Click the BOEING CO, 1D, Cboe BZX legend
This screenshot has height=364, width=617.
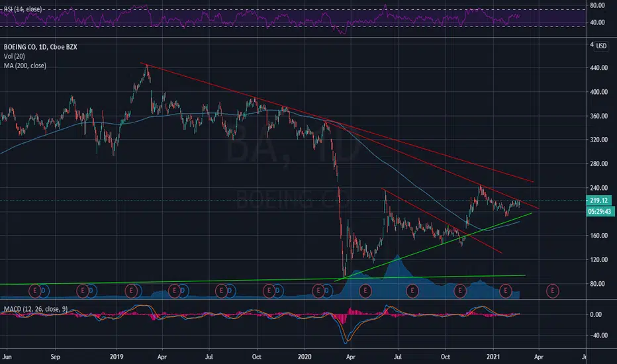pos(40,47)
